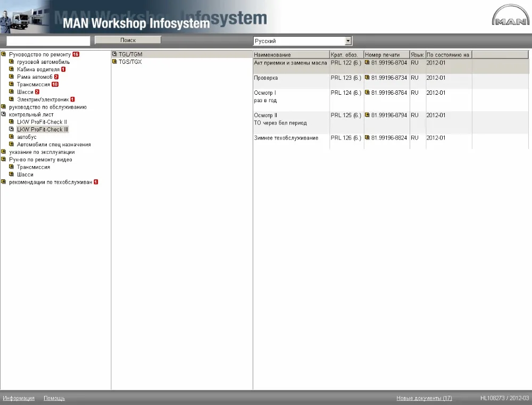Image resolution: width=532 pixels, height=405 pixels.
Task: Select LKW ProFit-Check III item
Action: pyautogui.click(x=43, y=129)
